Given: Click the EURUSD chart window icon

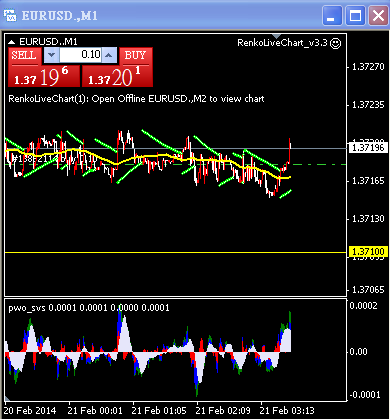Looking at the screenshot, I should coord(10,16).
